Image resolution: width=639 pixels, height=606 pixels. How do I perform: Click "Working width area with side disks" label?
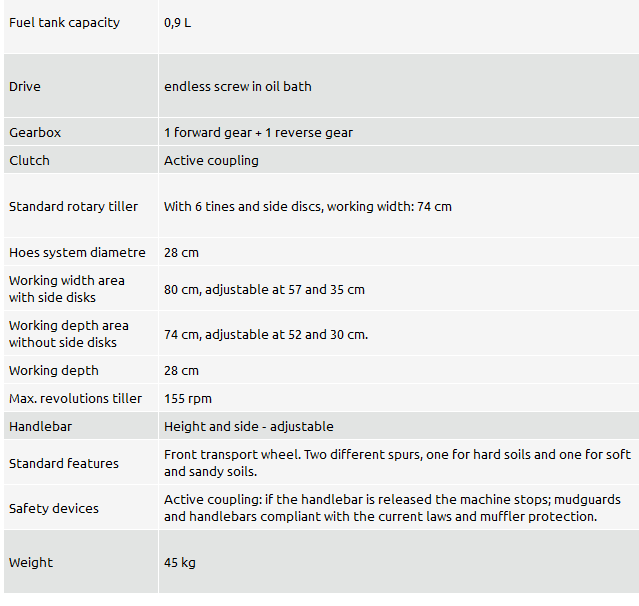tap(67, 289)
